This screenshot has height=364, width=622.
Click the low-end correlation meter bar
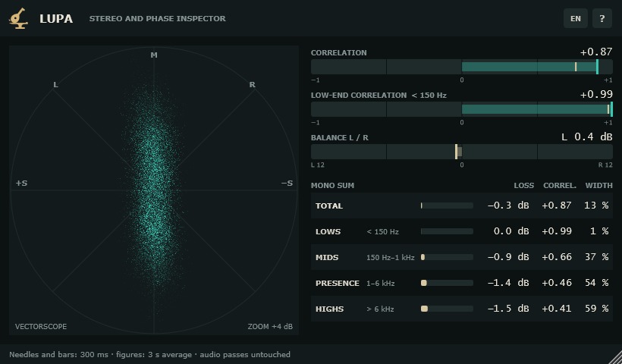point(462,109)
